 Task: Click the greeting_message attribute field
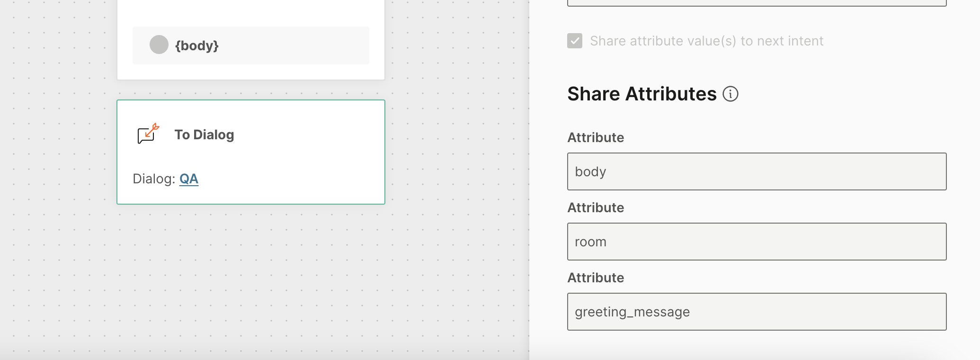point(757,312)
